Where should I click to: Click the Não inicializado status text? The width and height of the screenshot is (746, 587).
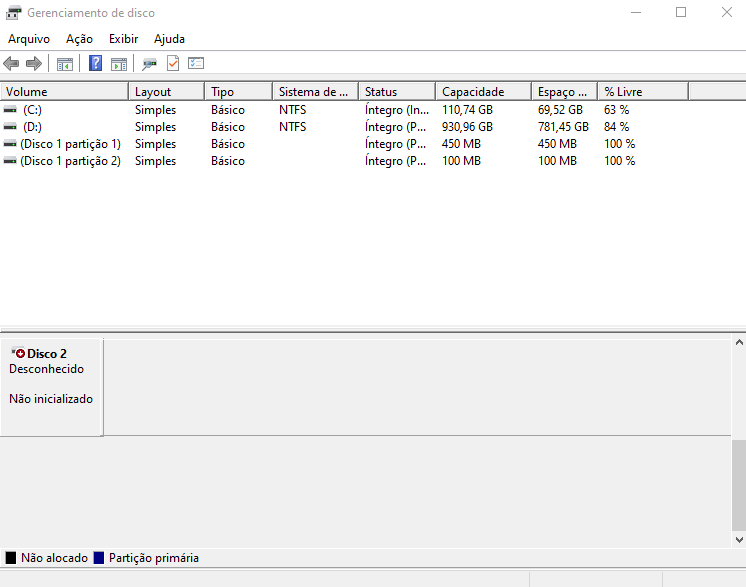(x=51, y=399)
